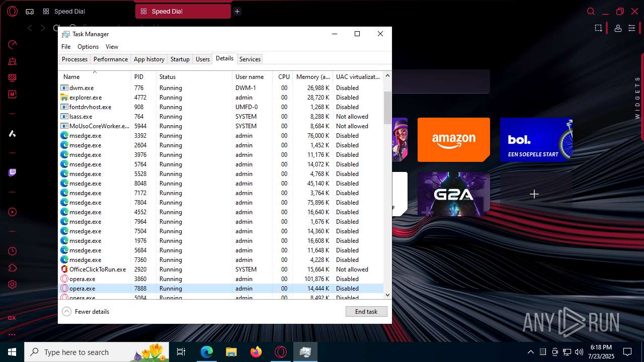Screen dimensions: 644x362
Task: Open Extensions puzzle icon in sidebar
Action: coord(12,267)
